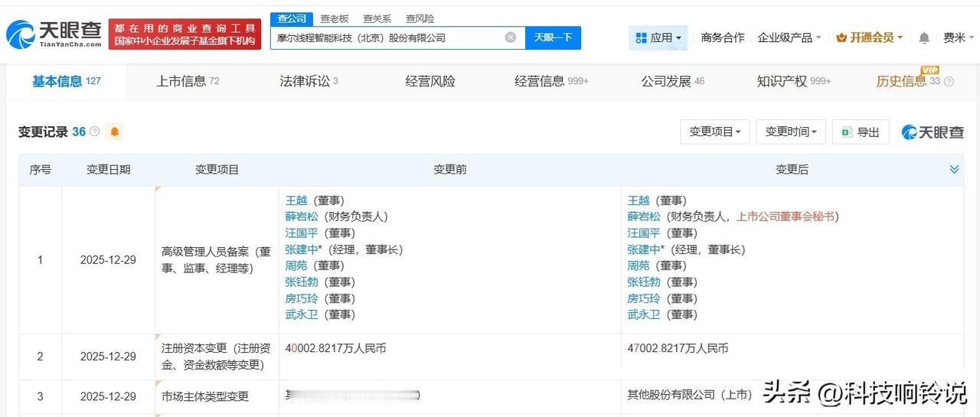Screen dimensions: 980x417
Task: Select the 查老板 search tab
Action: coord(334,18)
